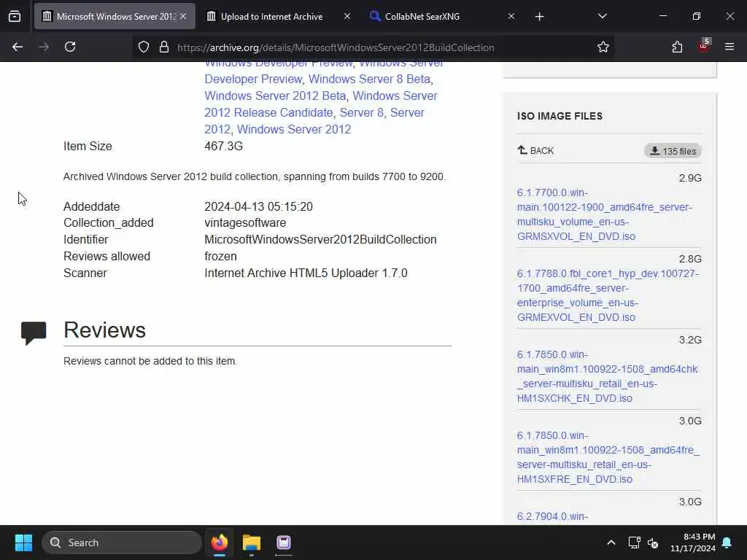Open the Windows Start menu

pyautogui.click(x=23, y=542)
